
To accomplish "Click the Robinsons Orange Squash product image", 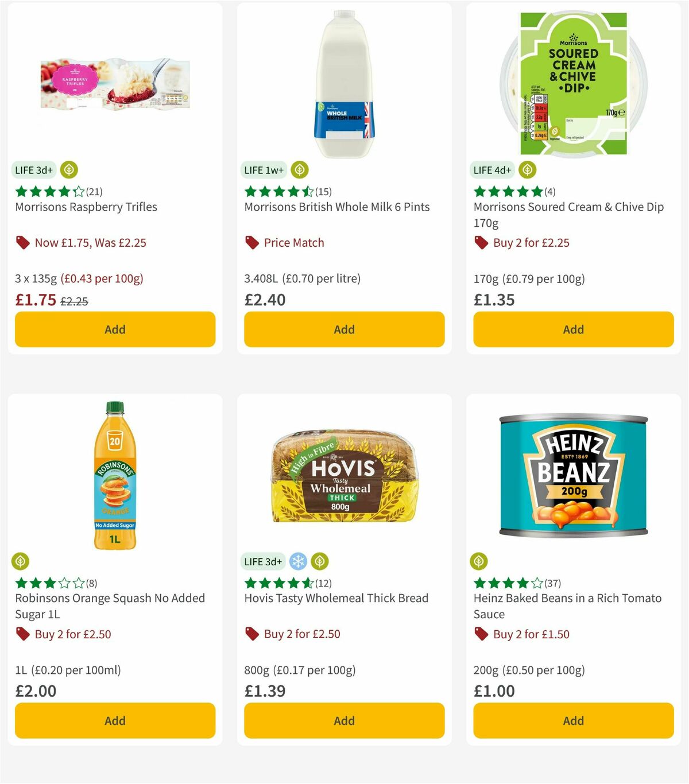I will [114, 472].
